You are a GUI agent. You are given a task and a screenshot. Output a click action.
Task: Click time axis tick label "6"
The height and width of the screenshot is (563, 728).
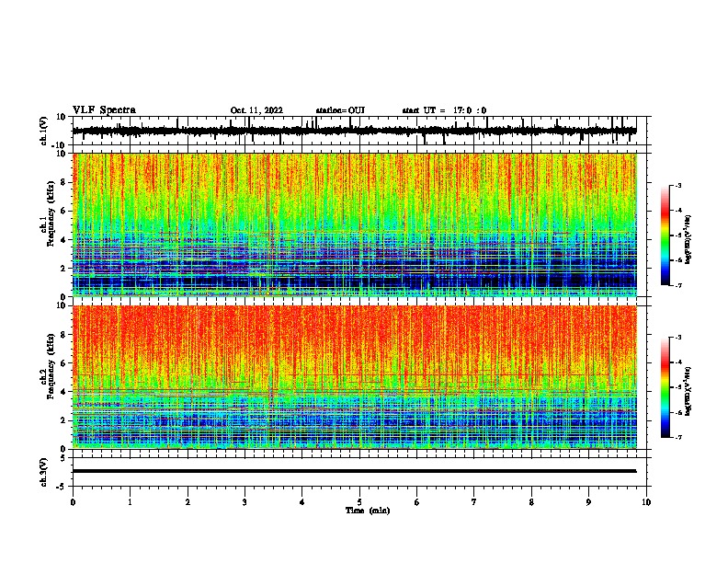click(x=417, y=502)
